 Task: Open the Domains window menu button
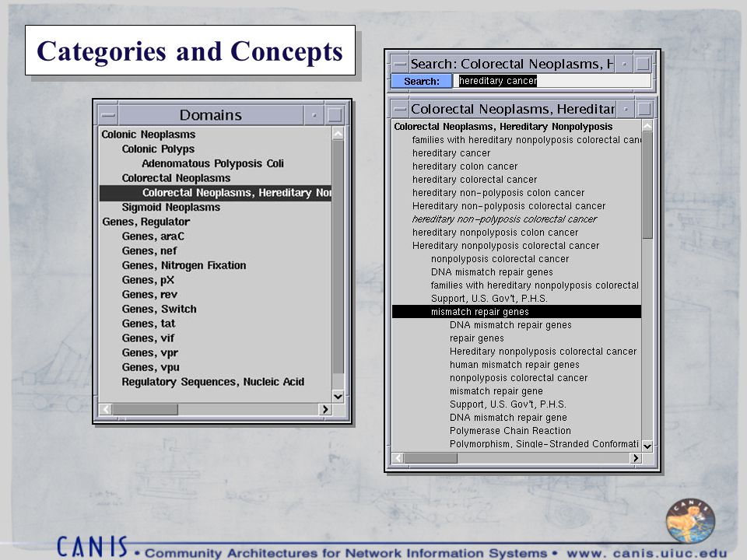click(109, 115)
